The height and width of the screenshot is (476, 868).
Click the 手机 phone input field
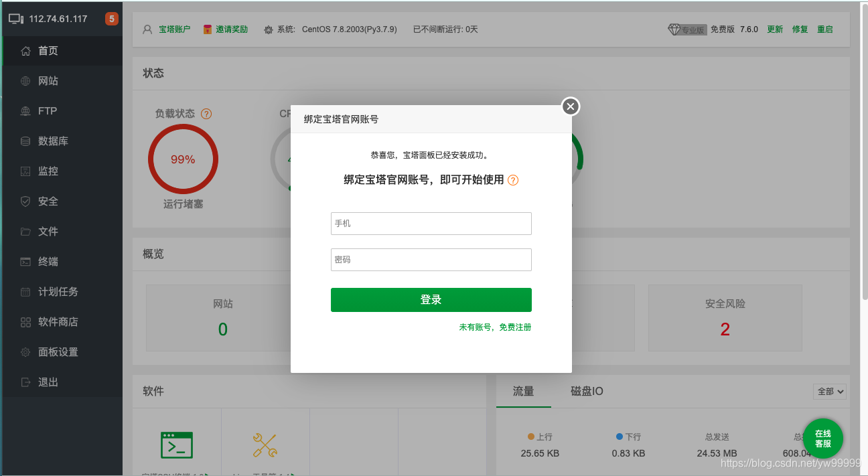[x=431, y=224]
